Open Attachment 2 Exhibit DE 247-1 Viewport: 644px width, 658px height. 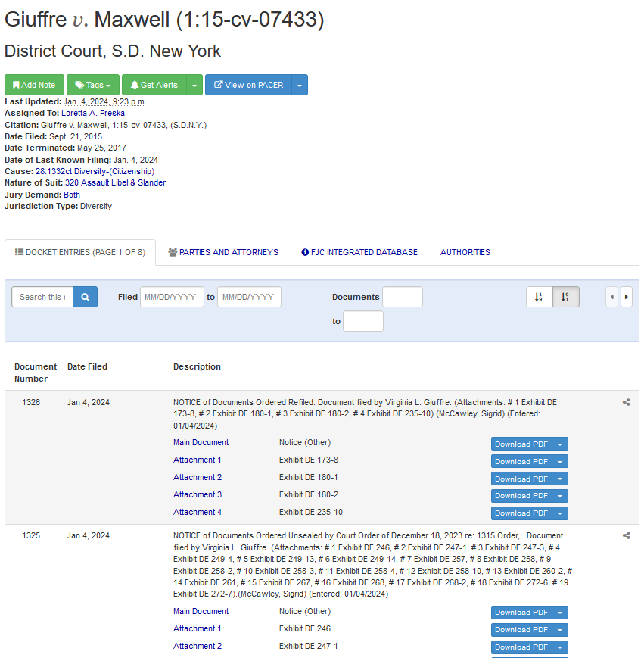[x=198, y=646]
